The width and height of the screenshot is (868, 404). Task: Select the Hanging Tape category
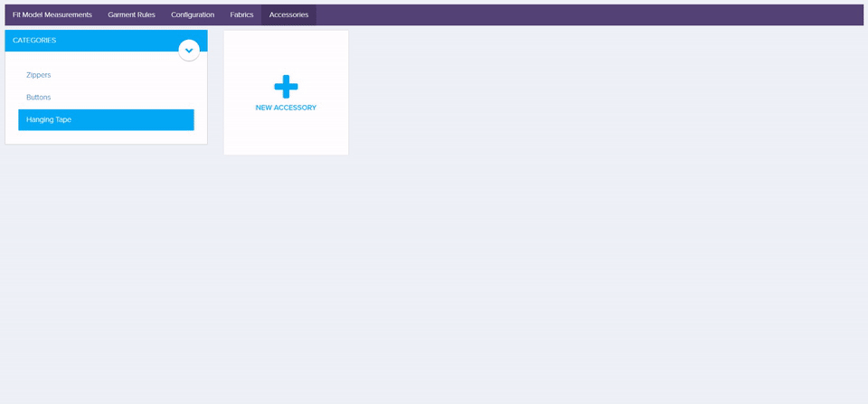(106, 119)
